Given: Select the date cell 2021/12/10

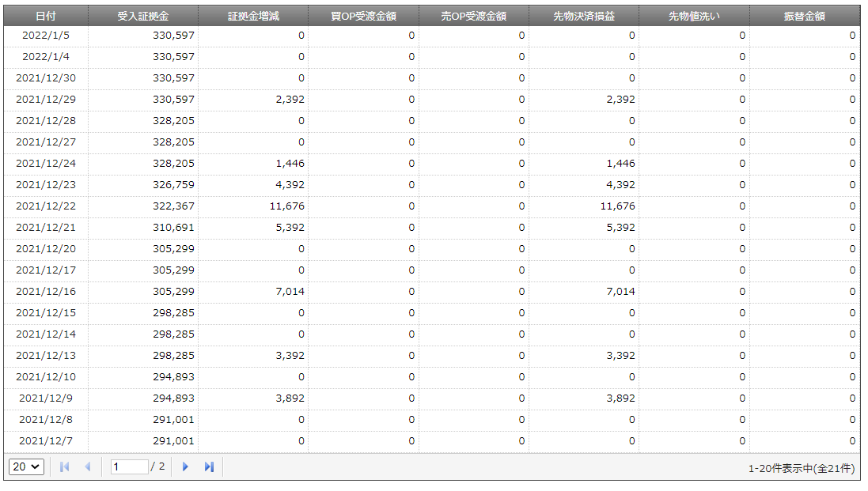Looking at the screenshot, I should click(x=46, y=376).
